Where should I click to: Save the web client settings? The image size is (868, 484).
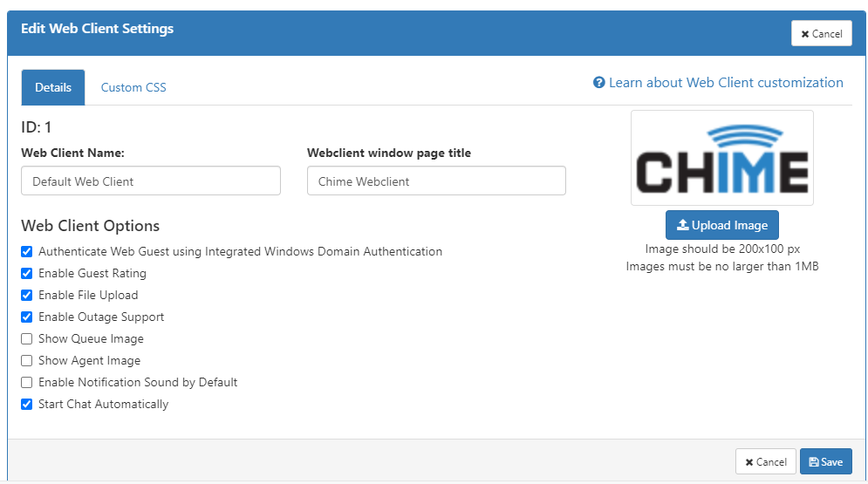click(826, 462)
